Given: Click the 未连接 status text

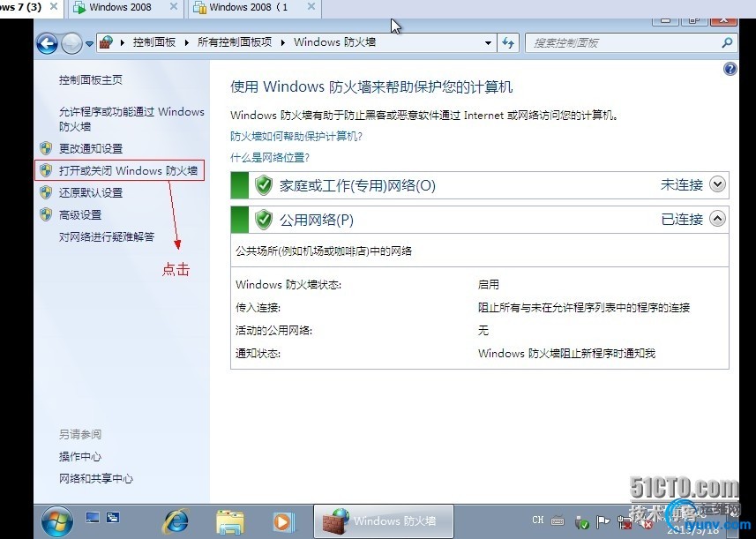Looking at the screenshot, I should click(682, 184).
